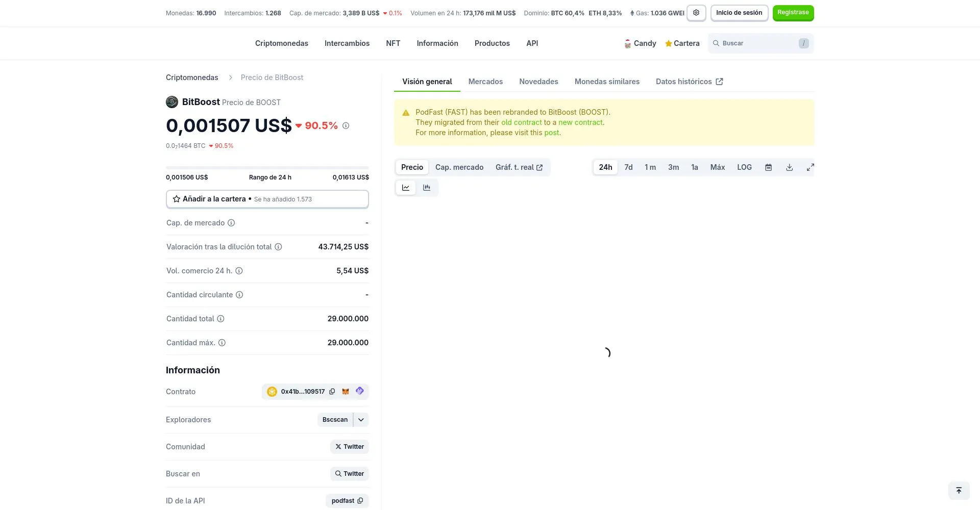This screenshot has height=510, width=980.
Task: Open Criptomonedas navigation menu
Action: (282, 43)
